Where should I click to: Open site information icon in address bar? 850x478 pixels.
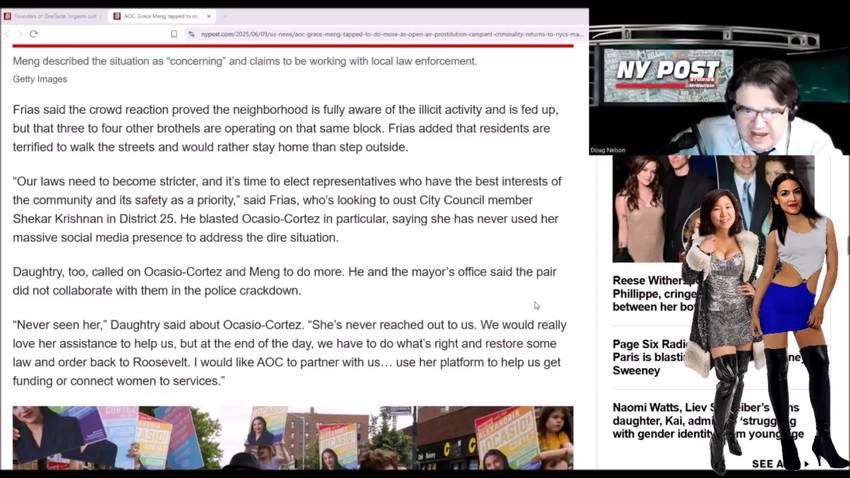[191, 34]
